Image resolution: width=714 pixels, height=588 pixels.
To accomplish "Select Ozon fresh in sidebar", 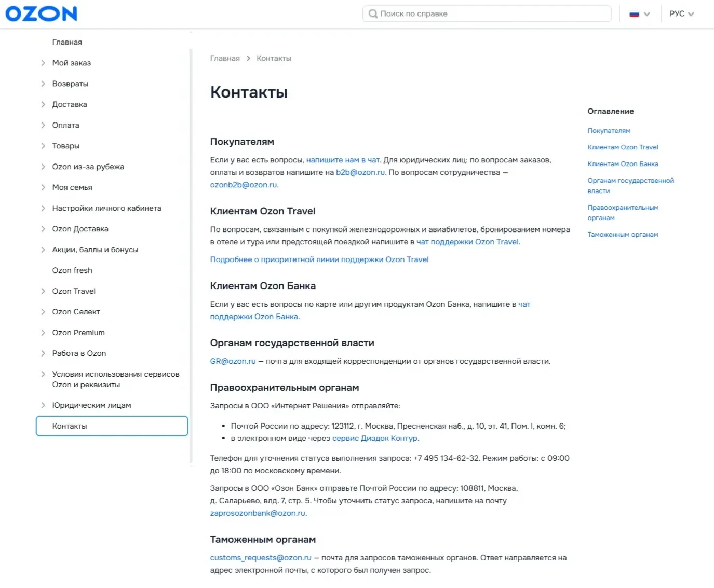I will (x=72, y=270).
